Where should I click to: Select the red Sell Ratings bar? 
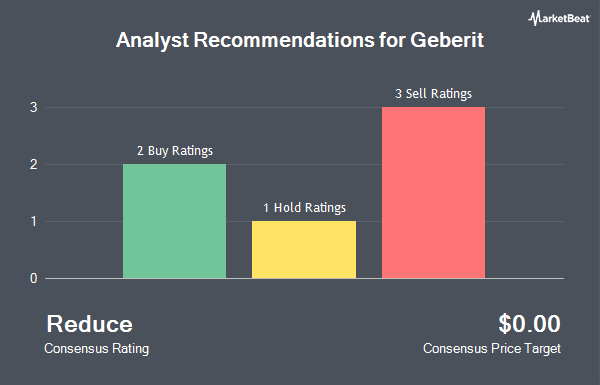433,192
